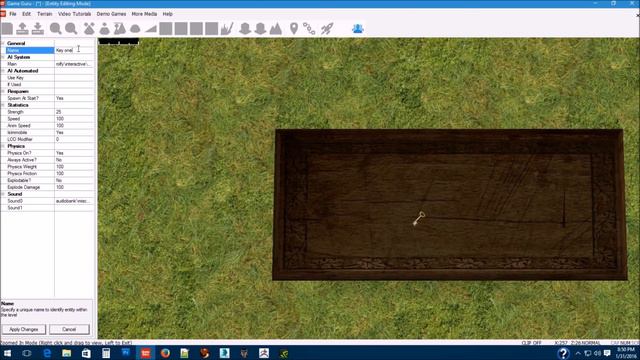Click the key entity on the wooden platform
Screen dimensions: 640x360
point(419,218)
